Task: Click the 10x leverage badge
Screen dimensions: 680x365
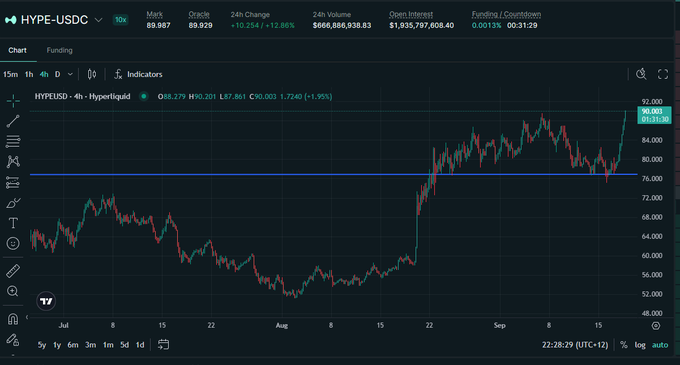Action: point(121,20)
